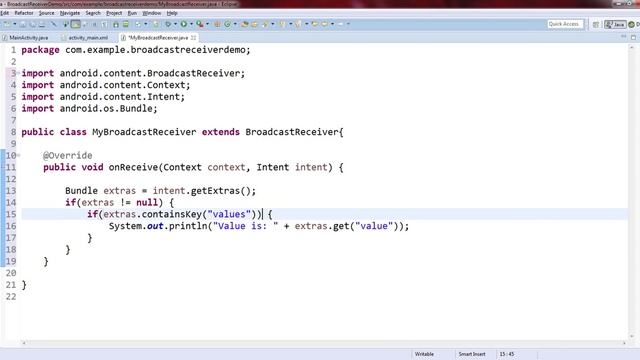Expand the Run configurations dropdown arrow
Image resolution: width=640 pixels, height=360 pixels.
coord(191,24)
